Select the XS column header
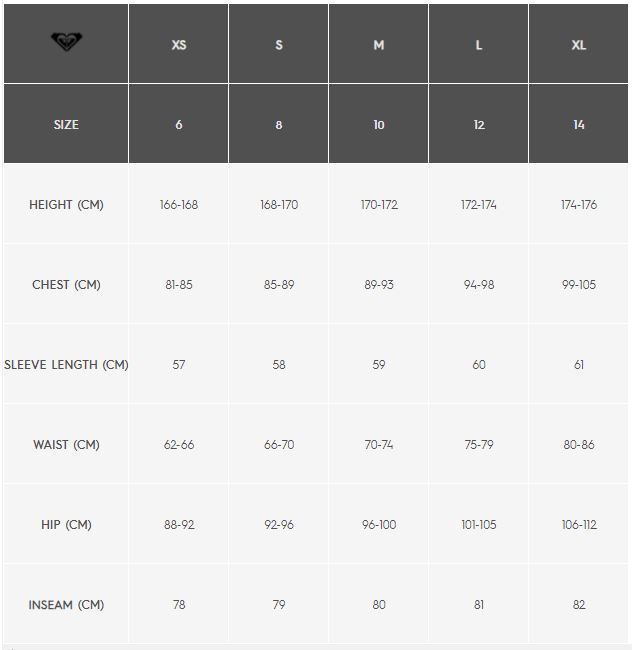632x650 pixels. click(x=179, y=44)
